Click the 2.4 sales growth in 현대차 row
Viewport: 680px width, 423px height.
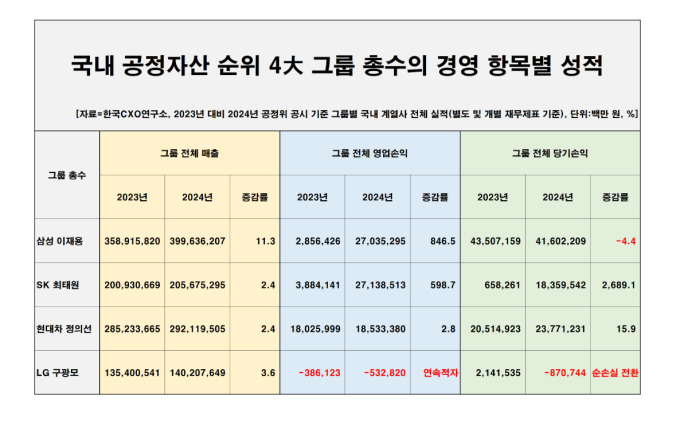[268, 329]
